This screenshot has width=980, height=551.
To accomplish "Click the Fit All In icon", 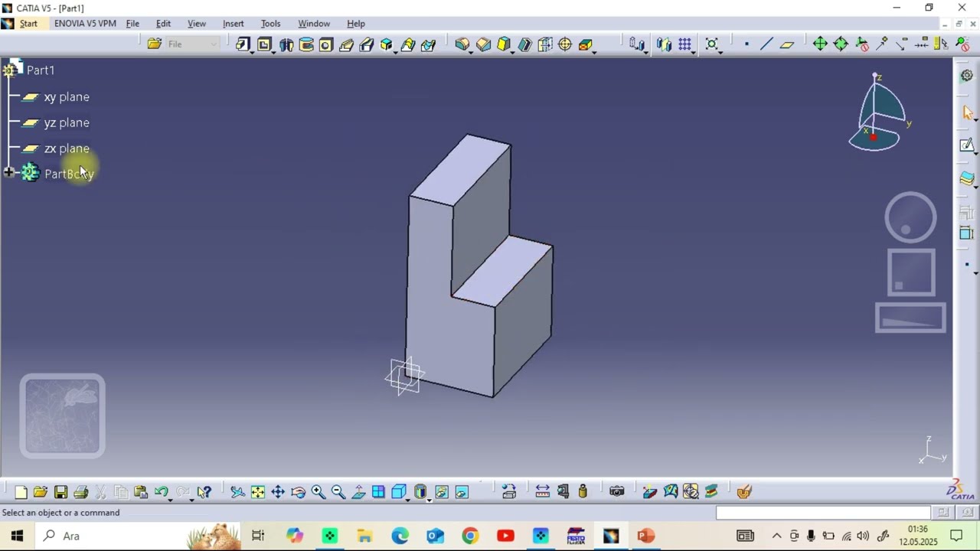I will [x=258, y=492].
